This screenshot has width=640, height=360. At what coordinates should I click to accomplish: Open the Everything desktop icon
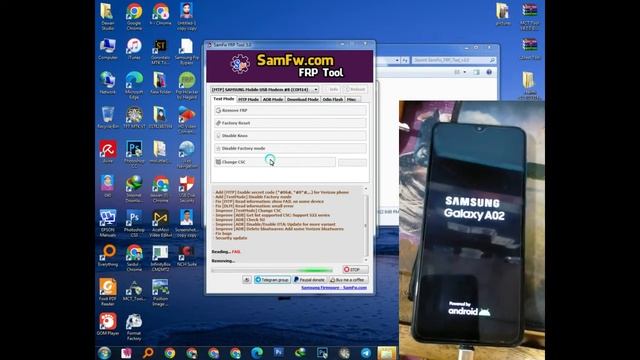(108, 256)
